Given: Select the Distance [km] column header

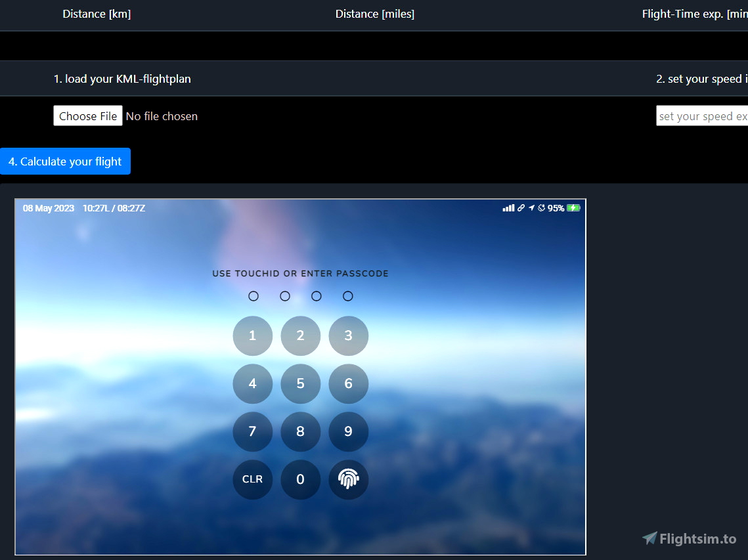Looking at the screenshot, I should [x=97, y=14].
